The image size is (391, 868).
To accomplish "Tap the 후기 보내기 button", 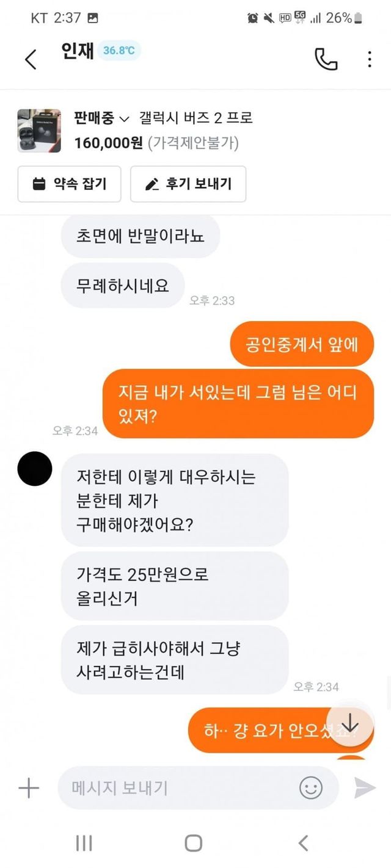I will point(188,184).
